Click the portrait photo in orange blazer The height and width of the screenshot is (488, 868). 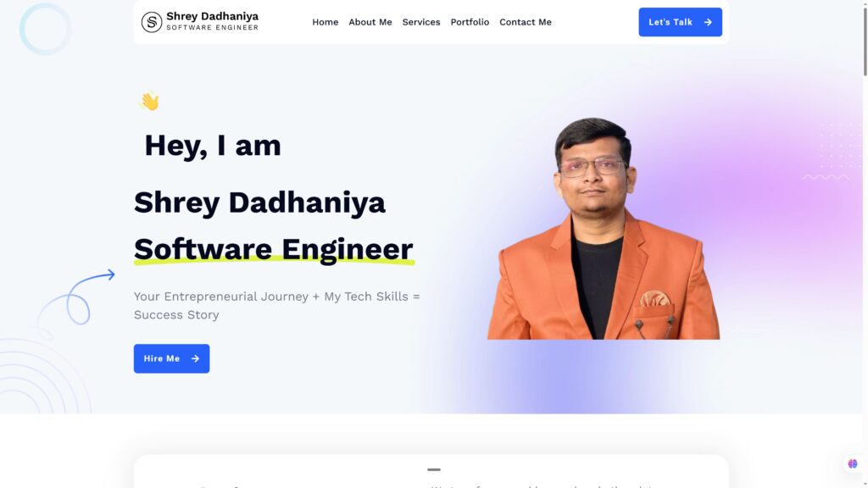(x=604, y=228)
